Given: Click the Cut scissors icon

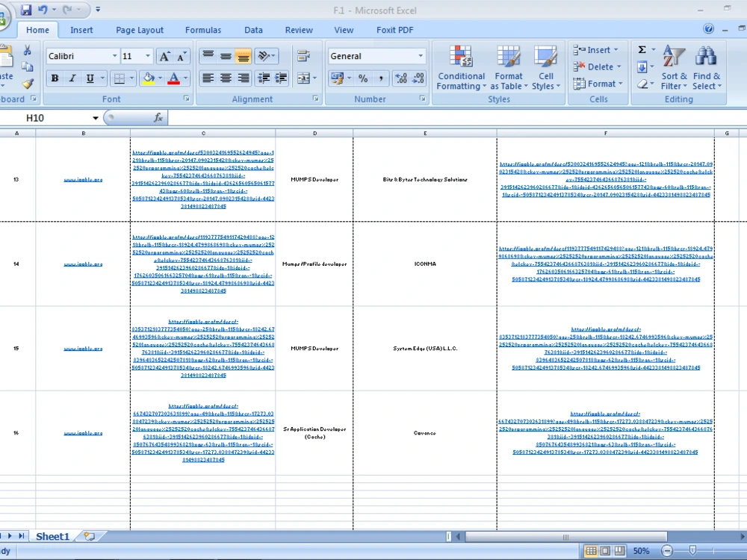Looking at the screenshot, I should tap(27, 51).
